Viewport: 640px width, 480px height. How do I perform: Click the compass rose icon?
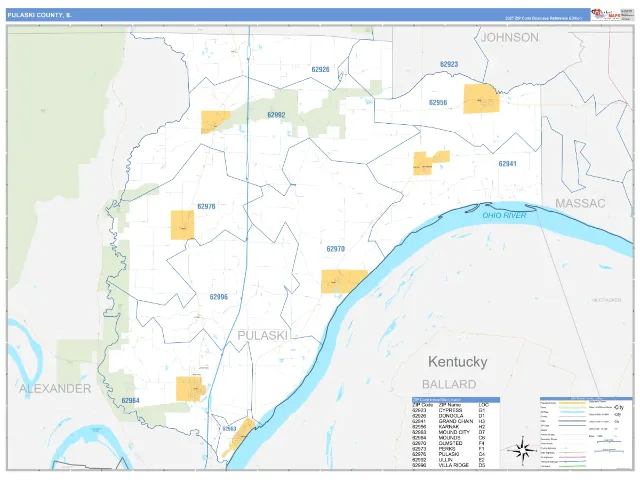point(524,449)
